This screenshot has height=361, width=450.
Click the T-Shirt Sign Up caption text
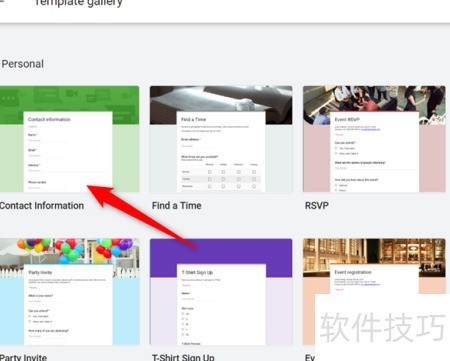(183, 357)
